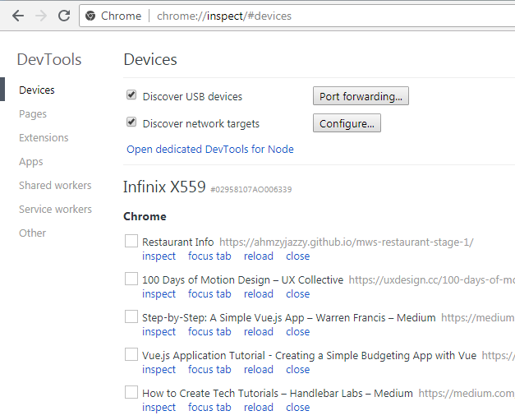515x420 pixels.
Task: Click the uxdesign.cc URL text
Action: 431,280
